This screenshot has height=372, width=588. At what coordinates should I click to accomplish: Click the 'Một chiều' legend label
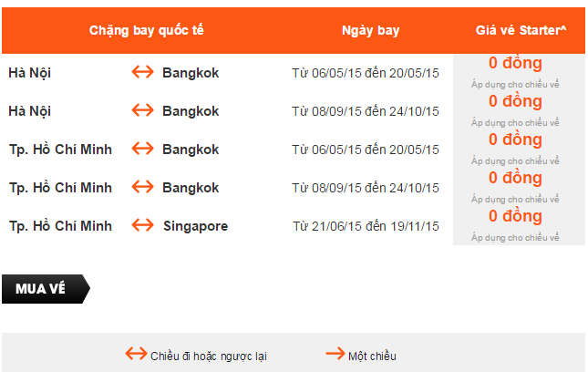372,356
